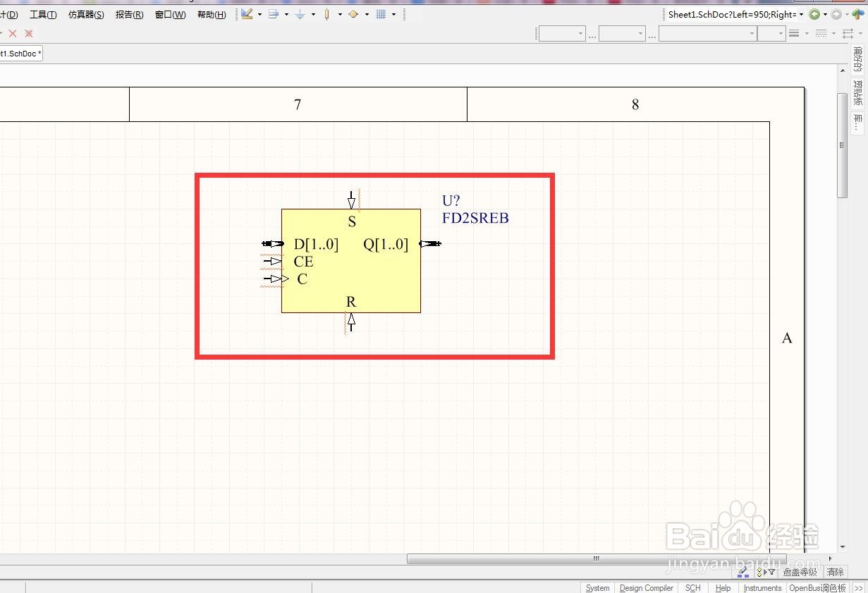
Task: Open the 工具(T) menu
Action: click(x=43, y=15)
